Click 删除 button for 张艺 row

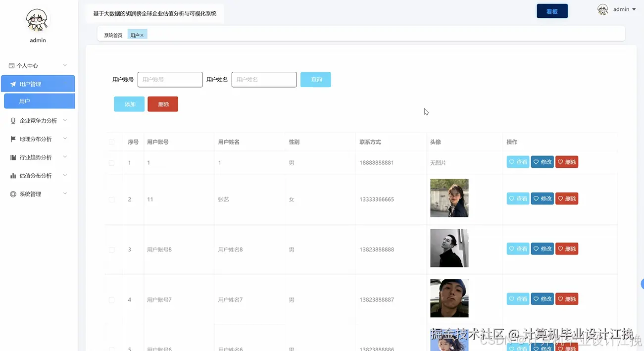pyautogui.click(x=567, y=199)
